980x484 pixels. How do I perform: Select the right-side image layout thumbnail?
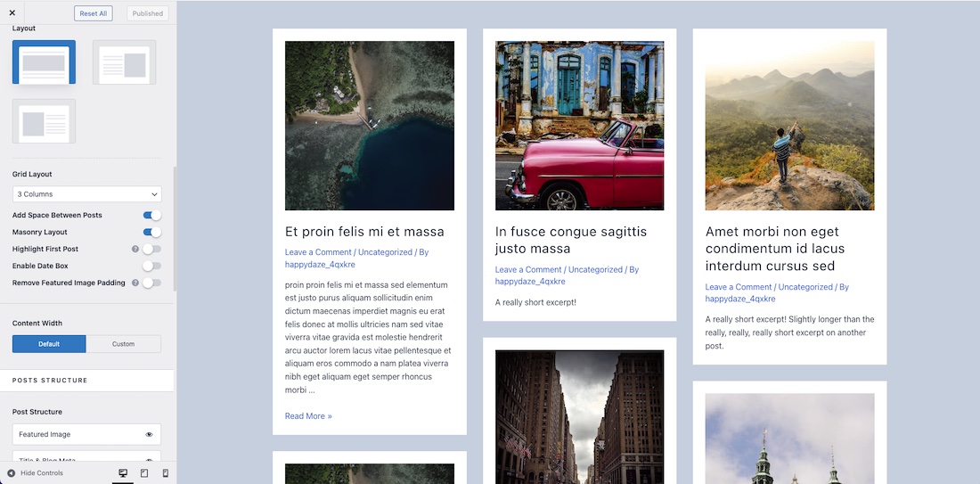click(125, 62)
